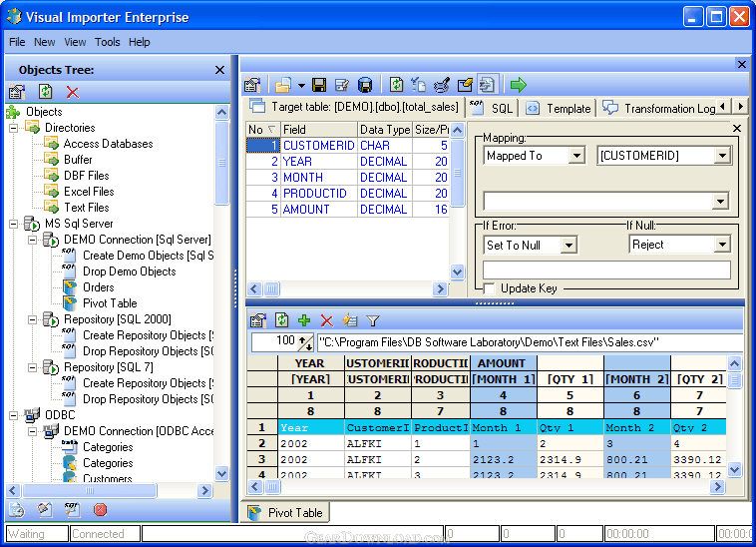Click the yellow note icon in main toolbar
Screen dimensions: 756x547
coord(465,85)
